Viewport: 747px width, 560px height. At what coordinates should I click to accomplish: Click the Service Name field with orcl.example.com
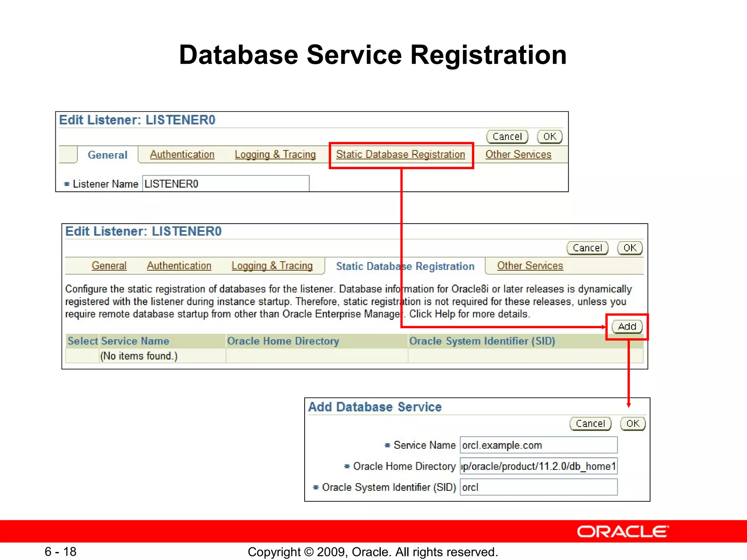pyautogui.click(x=539, y=445)
